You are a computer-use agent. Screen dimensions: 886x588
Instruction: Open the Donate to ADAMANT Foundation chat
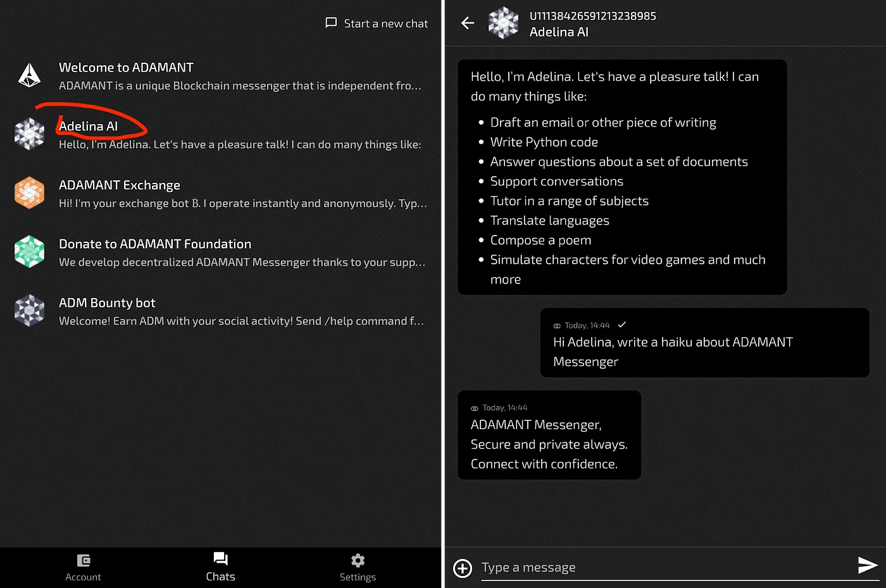click(220, 253)
